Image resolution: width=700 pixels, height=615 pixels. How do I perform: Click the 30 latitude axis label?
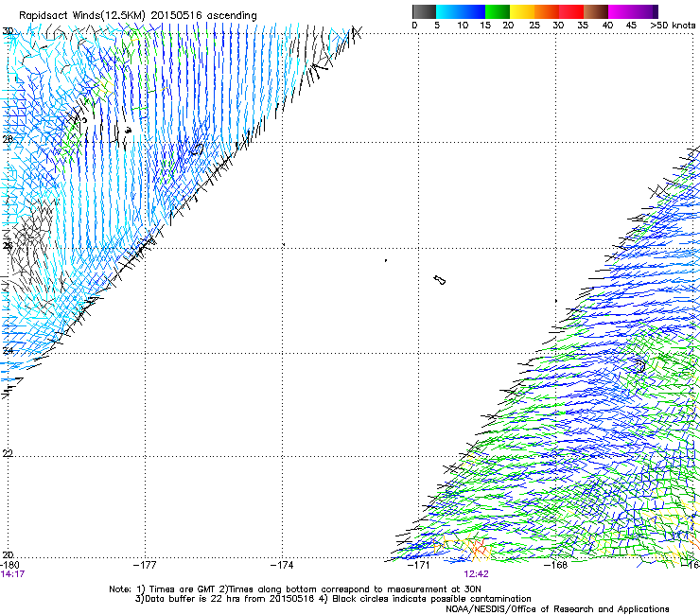[8, 31]
